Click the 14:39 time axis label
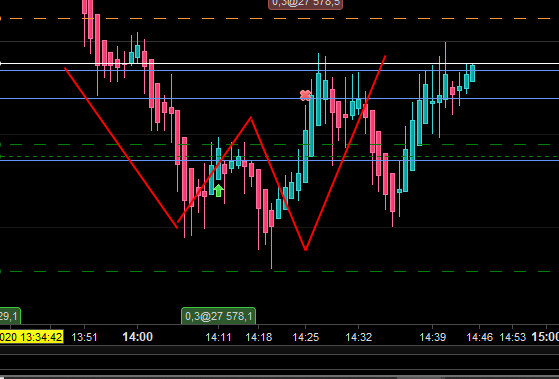Viewport: 559px width, 379px height. [x=432, y=337]
